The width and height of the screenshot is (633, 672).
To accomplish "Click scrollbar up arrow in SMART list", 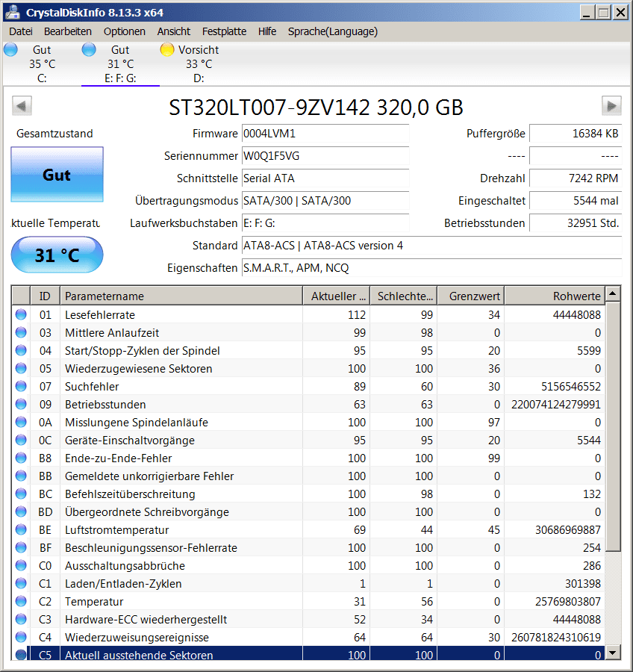I will pyautogui.click(x=613, y=294).
